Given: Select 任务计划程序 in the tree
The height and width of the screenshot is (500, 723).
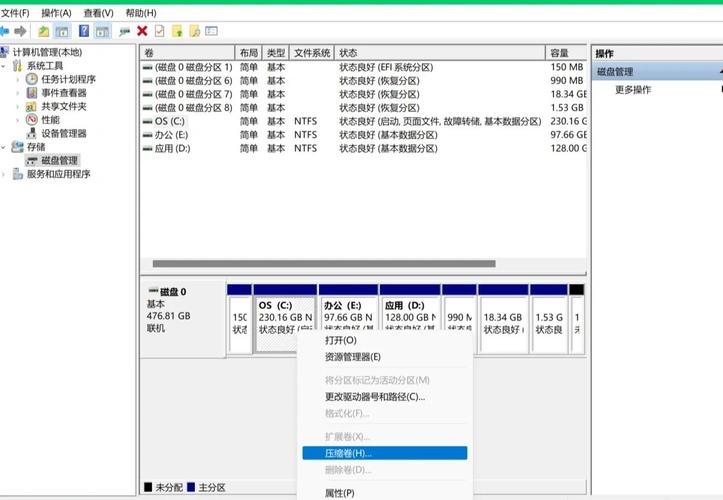Looking at the screenshot, I should point(68,79).
